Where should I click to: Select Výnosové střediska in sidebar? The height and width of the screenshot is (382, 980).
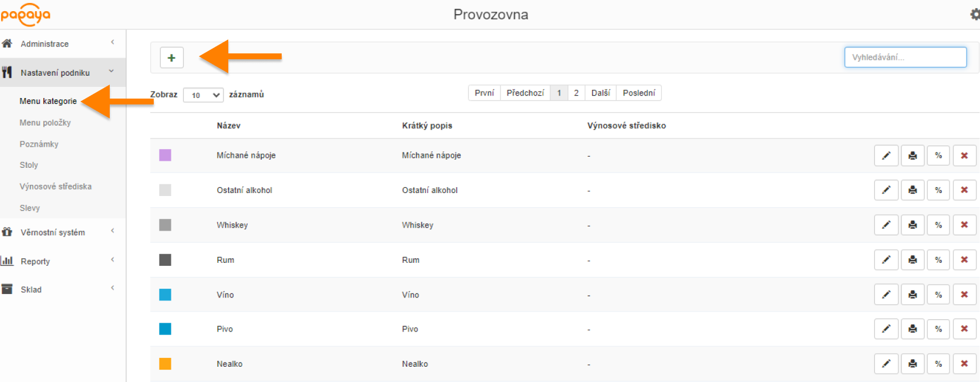tap(56, 187)
